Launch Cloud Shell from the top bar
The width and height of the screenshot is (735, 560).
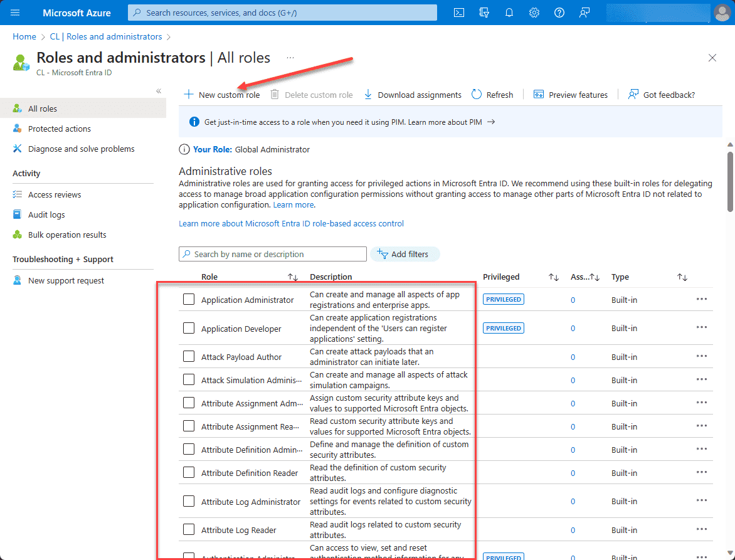pos(459,13)
